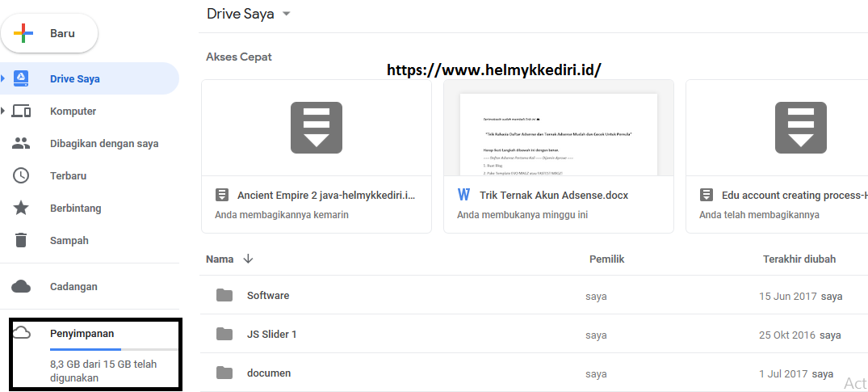Select Terbaru in the sidebar
Screen dimensions: 868x392
pos(68,176)
